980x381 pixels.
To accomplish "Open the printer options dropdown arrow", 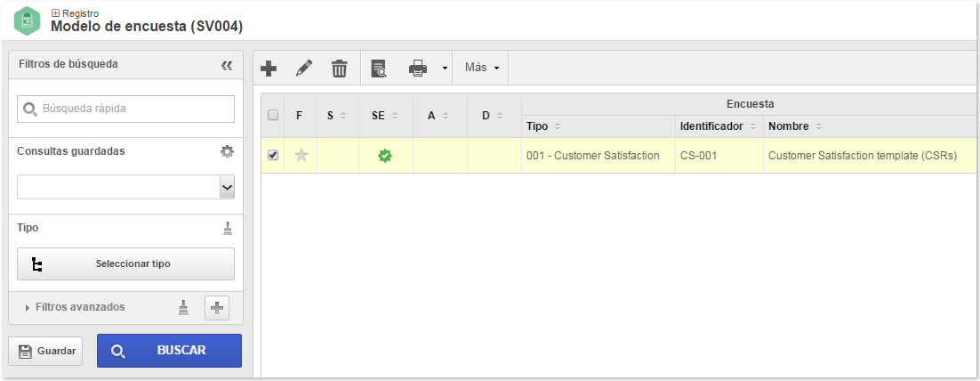I will coord(445,69).
